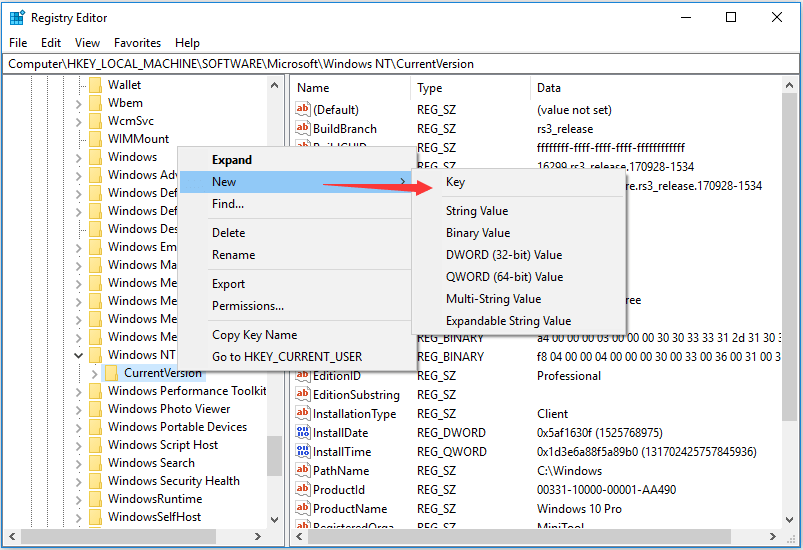Click the Type column header
This screenshot has width=803, height=550.
click(470, 88)
